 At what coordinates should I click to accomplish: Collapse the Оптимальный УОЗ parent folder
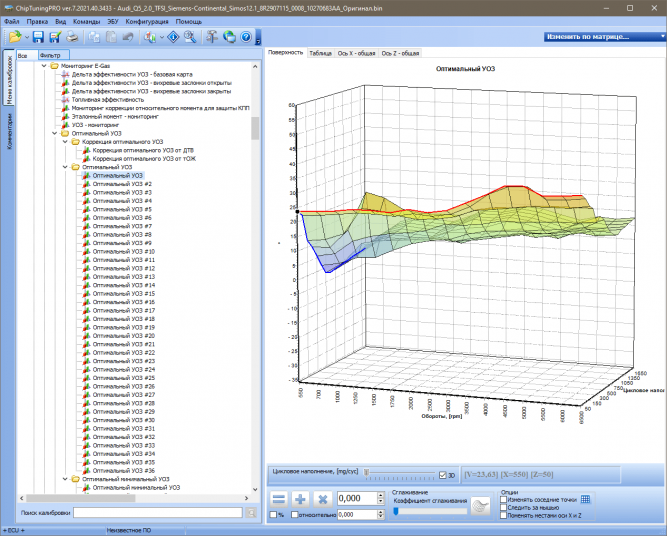(54, 134)
